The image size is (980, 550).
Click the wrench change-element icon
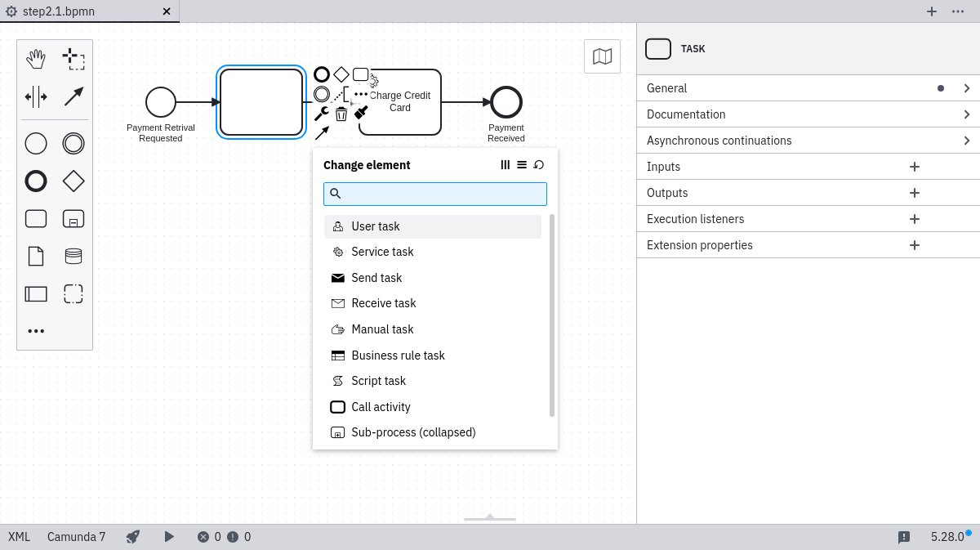click(322, 114)
